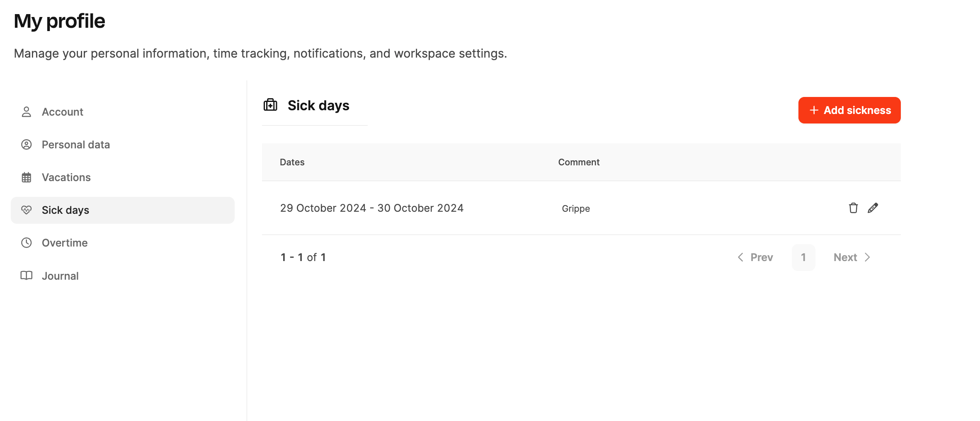Edit the Grippe sick day entry
The width and height of the screenshot is (980, 421).
point(873,208)
